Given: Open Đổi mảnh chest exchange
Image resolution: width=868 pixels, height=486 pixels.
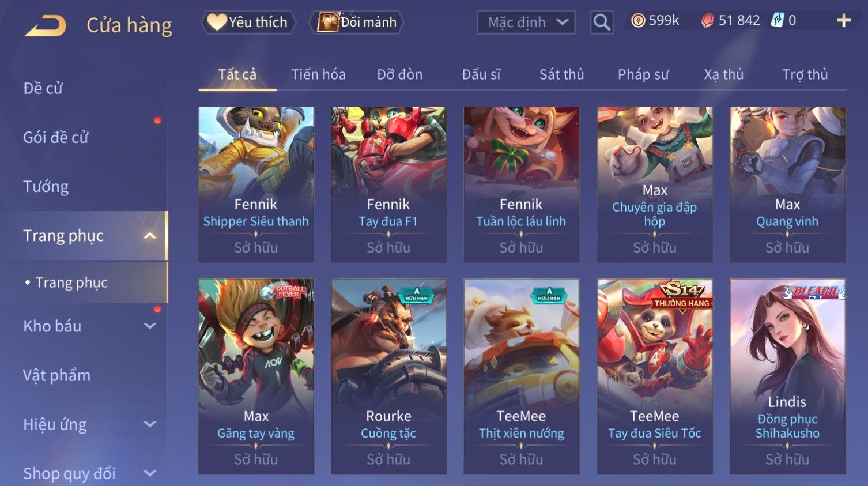Looking at the screenshot, I should click(x=357, y=22).
